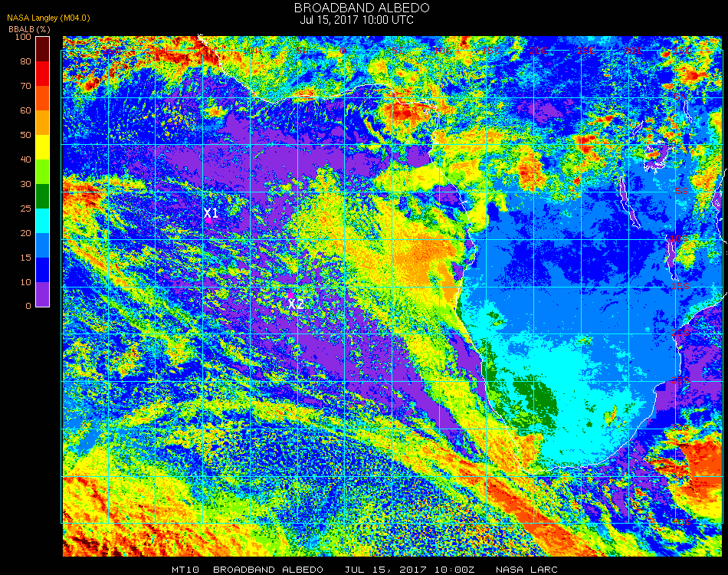Click the footer 'BROADBAND ALBEDO' caption
This screenshot has width=728, height=575.
click(x=268, y=570)
